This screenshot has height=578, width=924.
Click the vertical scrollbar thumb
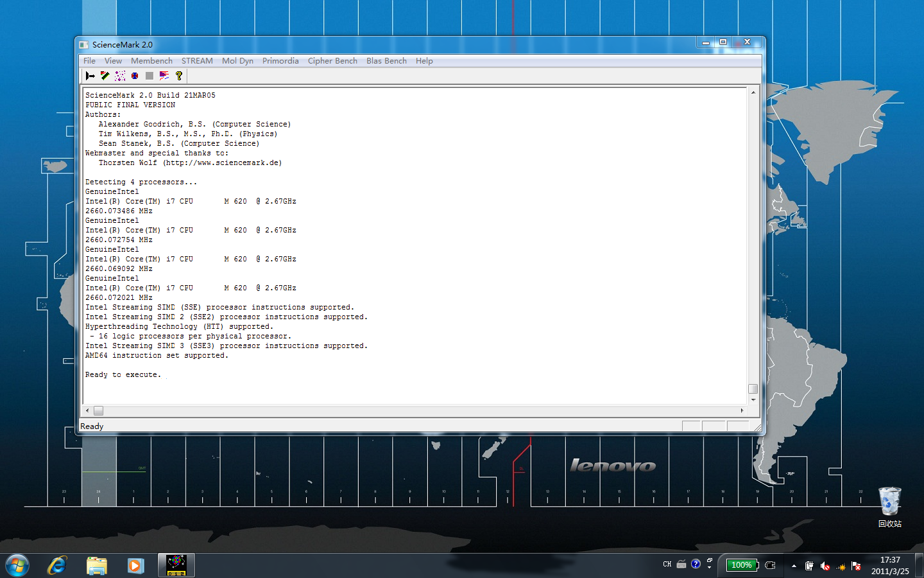tap(753, 389)
